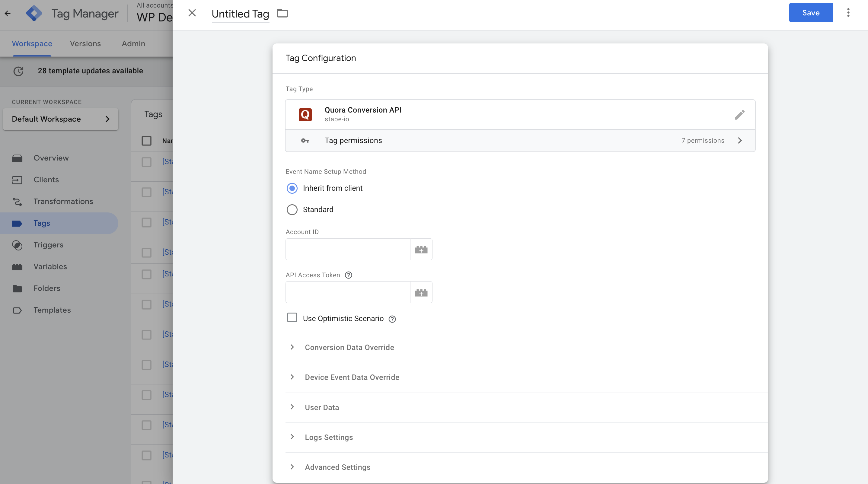Save the tag
Image resolution: width=868 pixels, height=484 pixels.
811,13
